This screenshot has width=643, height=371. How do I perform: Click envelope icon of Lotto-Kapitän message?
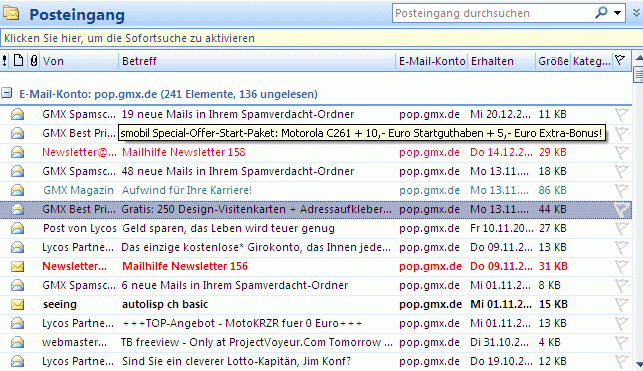point(17,361)
